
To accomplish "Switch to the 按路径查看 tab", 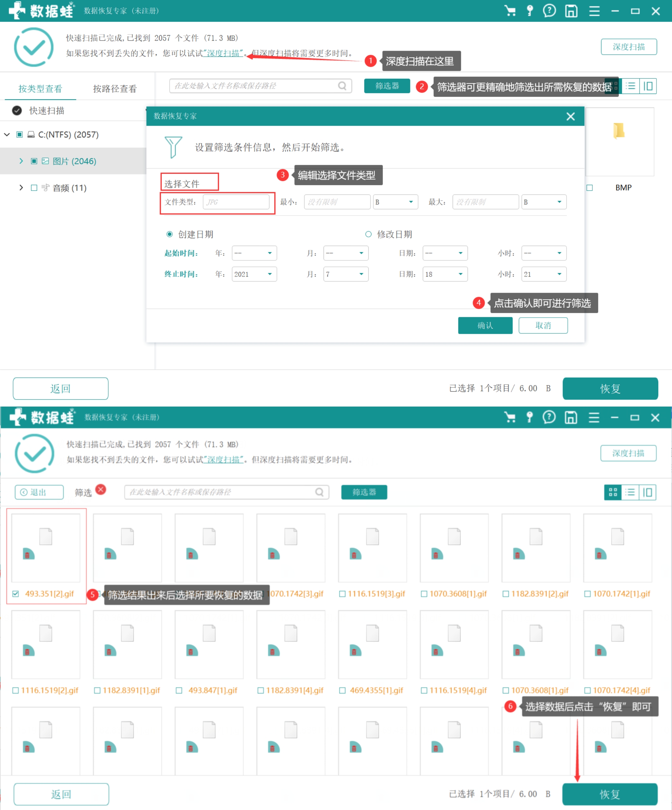I will 115,89.
